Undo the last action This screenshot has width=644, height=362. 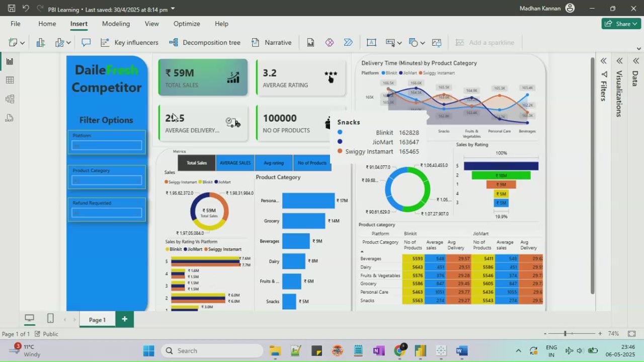pos(26,8)
